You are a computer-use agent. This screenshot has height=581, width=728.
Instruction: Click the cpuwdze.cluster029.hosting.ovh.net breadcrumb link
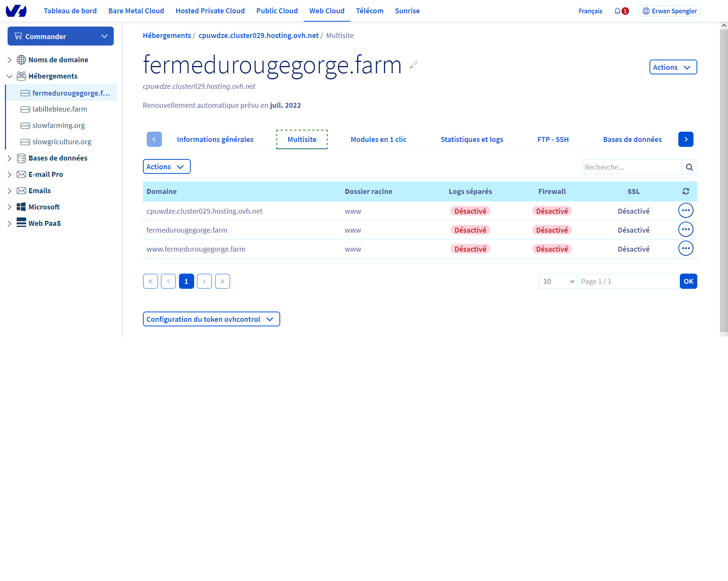tap(259, 35)
